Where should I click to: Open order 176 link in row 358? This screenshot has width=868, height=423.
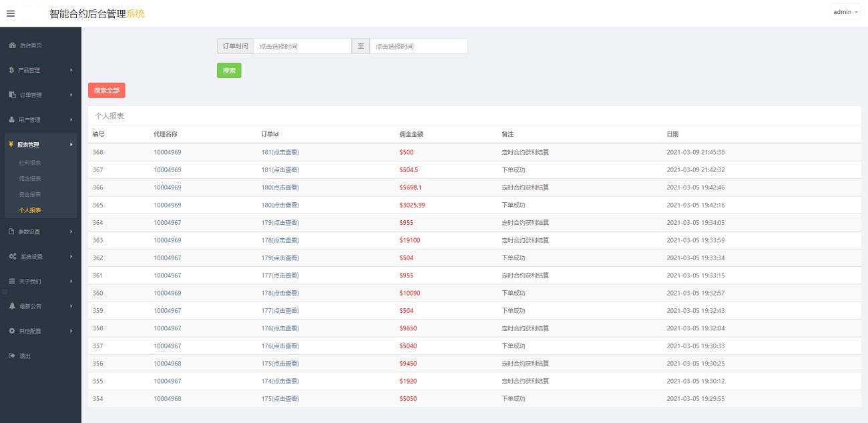click(x=280, y=328)
